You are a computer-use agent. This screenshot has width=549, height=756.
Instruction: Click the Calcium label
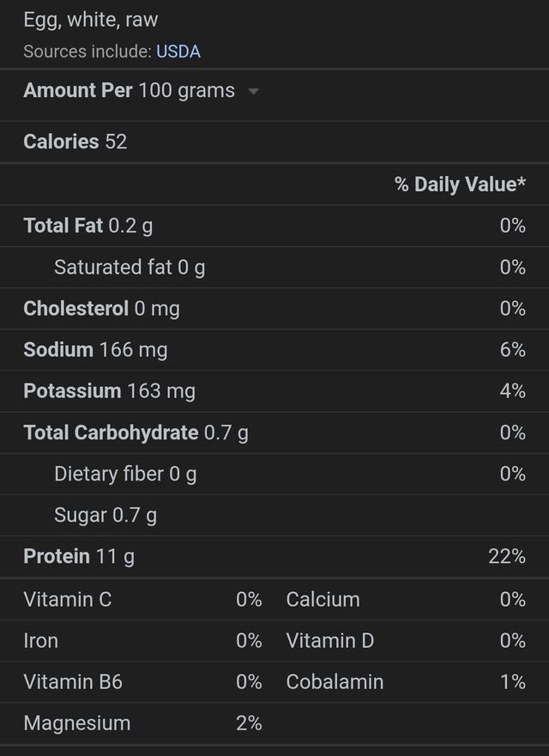pos(323,600)
